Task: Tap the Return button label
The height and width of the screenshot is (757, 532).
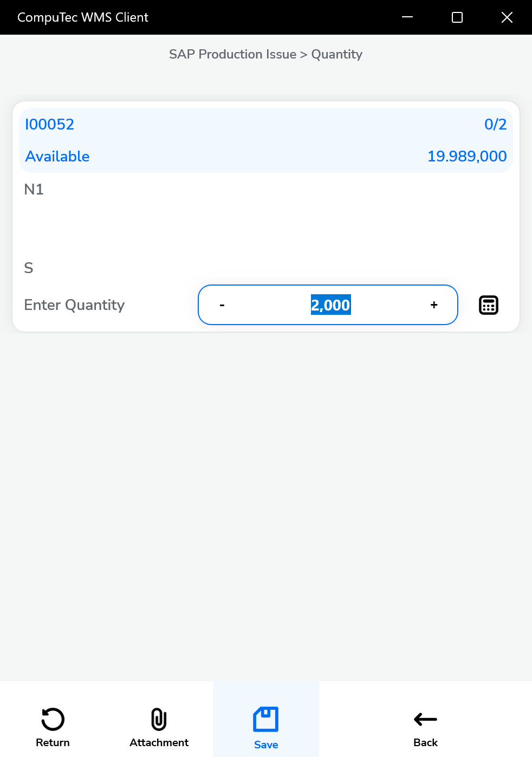Action: (x=53, y=743)
